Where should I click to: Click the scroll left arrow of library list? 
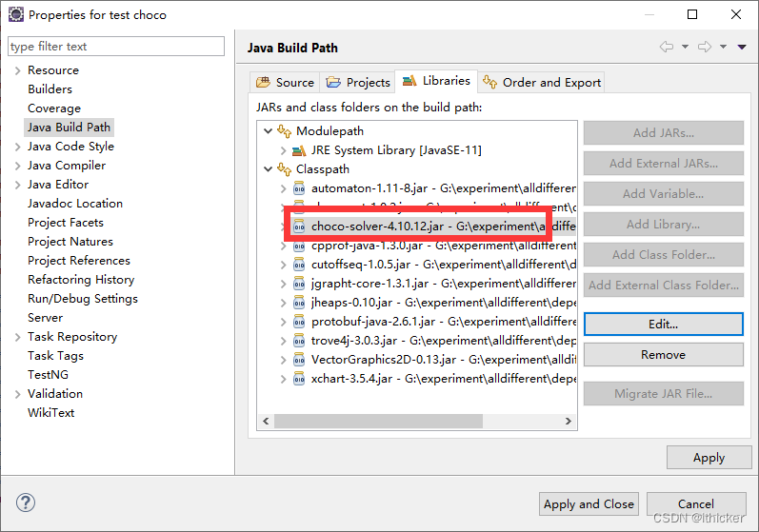pyautogui.click(x=266, y=421)
